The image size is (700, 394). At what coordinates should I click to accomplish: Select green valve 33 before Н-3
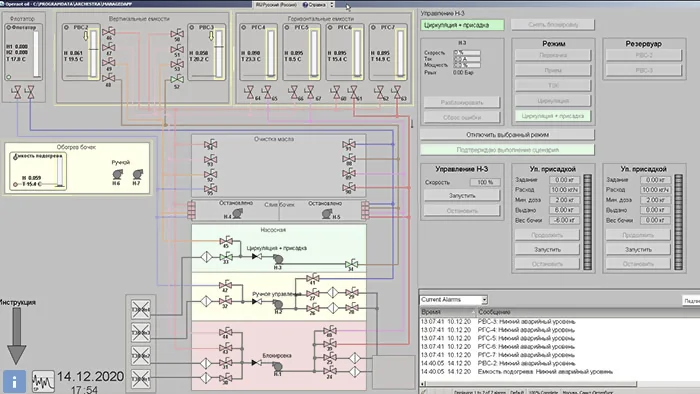225,257
